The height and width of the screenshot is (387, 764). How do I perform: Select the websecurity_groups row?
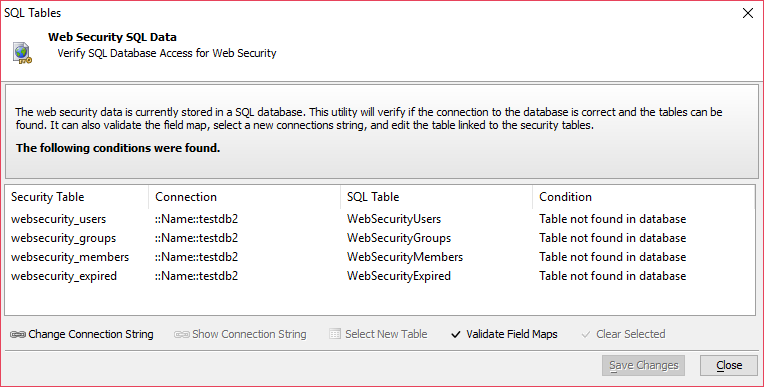380,238
